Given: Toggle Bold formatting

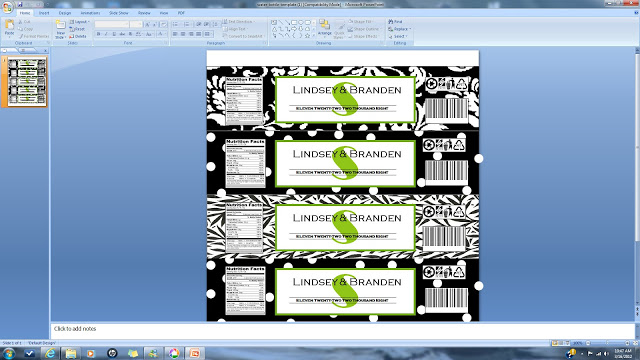Looking at the screenshot, I should coord(98,34).
